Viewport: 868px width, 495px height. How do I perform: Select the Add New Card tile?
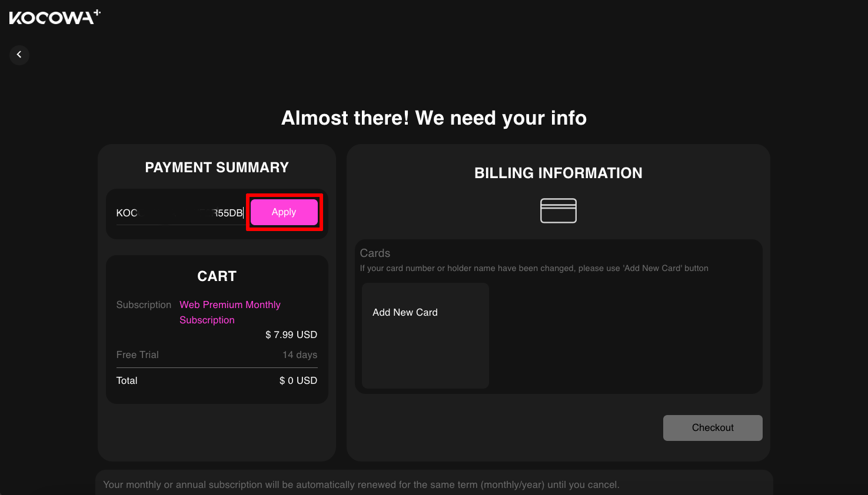[x=425, y=335]
